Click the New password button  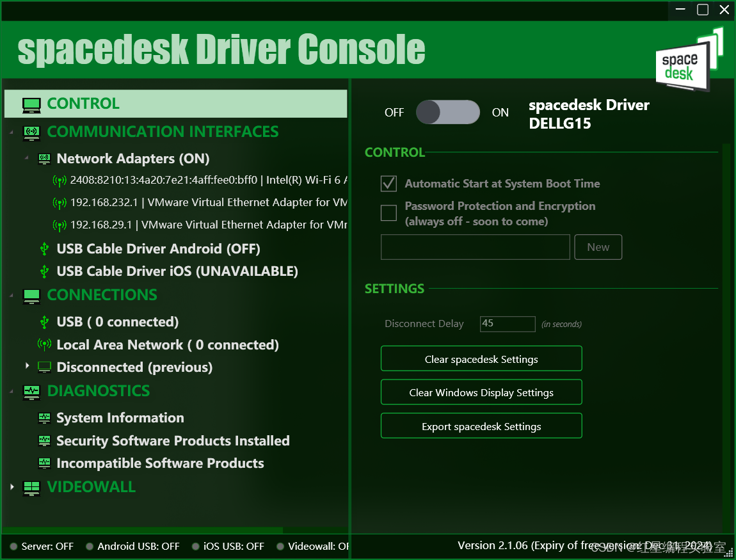[598, 247]
